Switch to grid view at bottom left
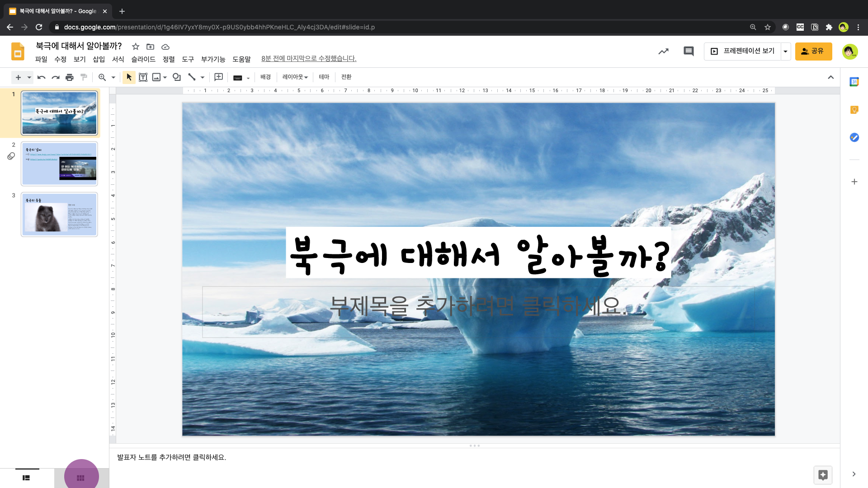This screenshot has height=488, width=868. 81,478
